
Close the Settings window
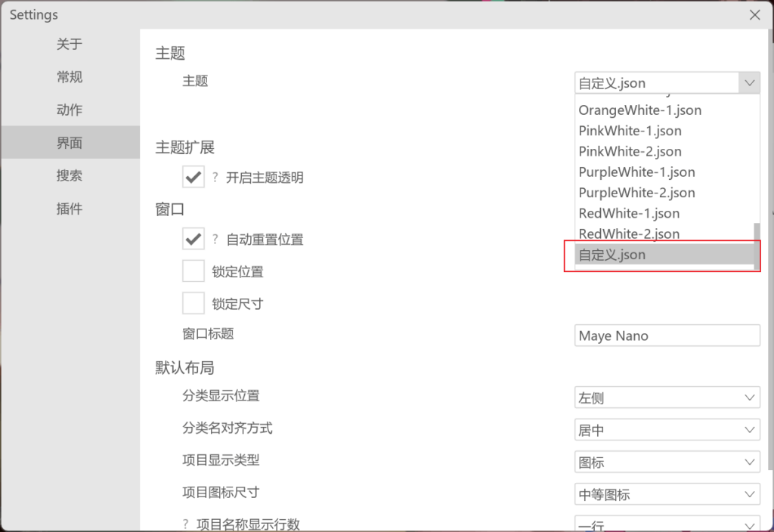754,15
